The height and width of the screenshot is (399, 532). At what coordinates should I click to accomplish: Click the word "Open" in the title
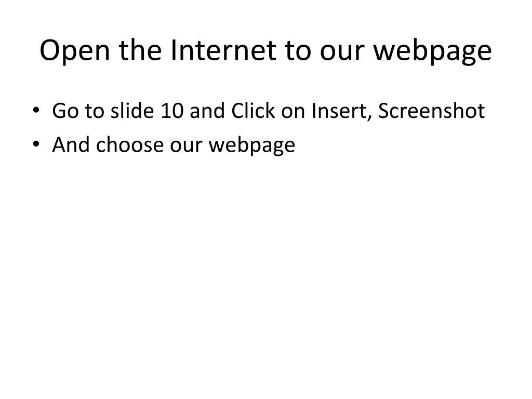tap(75, 51)
